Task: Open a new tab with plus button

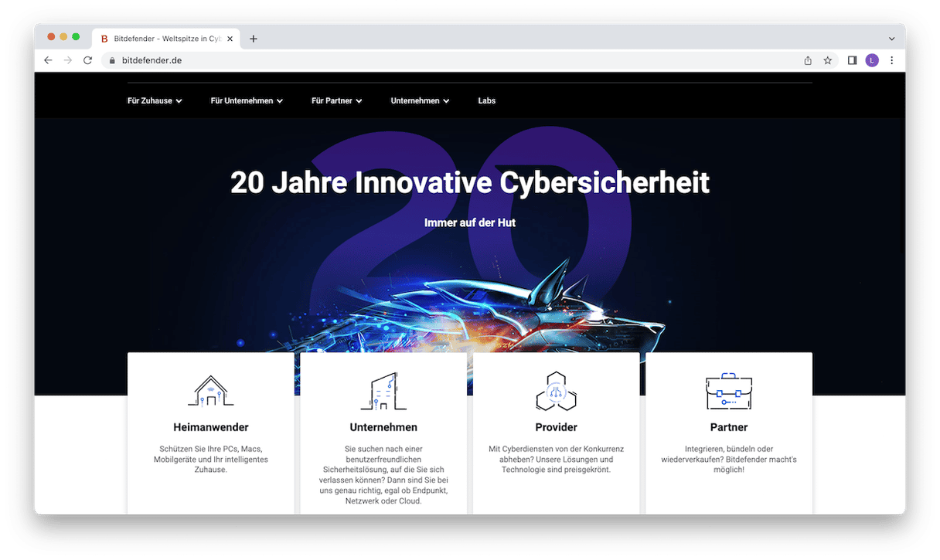Action: point(254,39)
